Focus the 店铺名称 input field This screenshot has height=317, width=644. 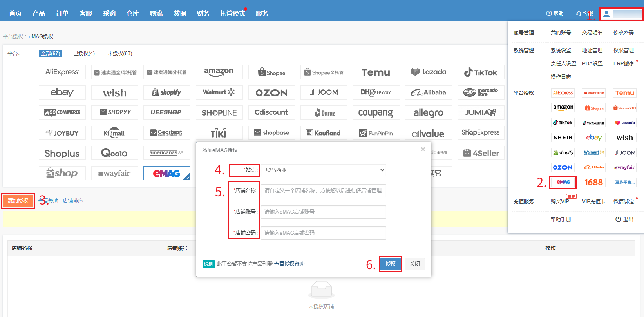[324, 191]
